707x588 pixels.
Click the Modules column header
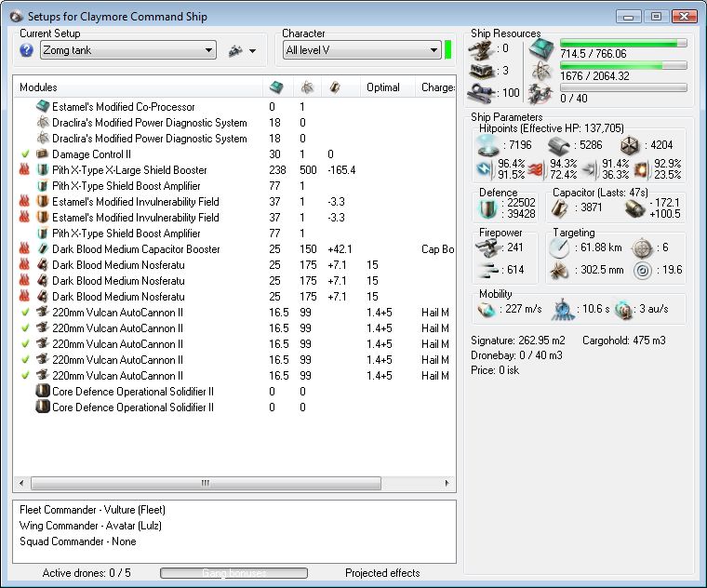pyautogui.click(x=38, y=87)
